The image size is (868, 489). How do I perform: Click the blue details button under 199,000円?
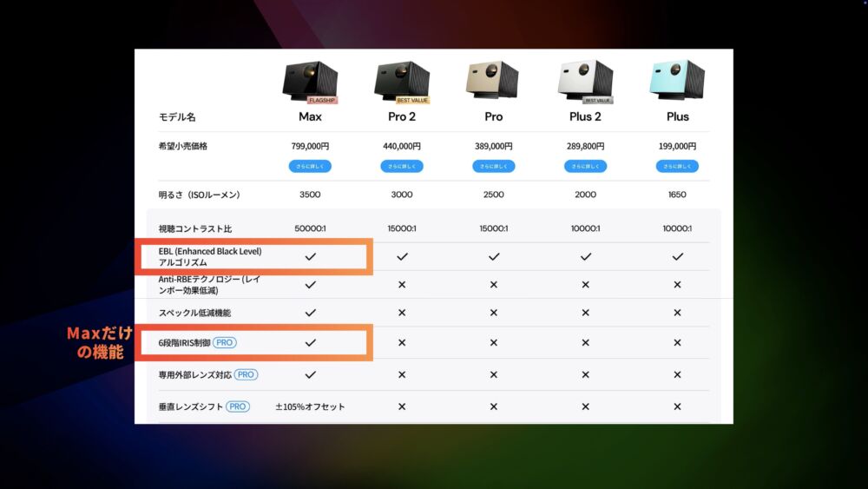click(678, 166)
